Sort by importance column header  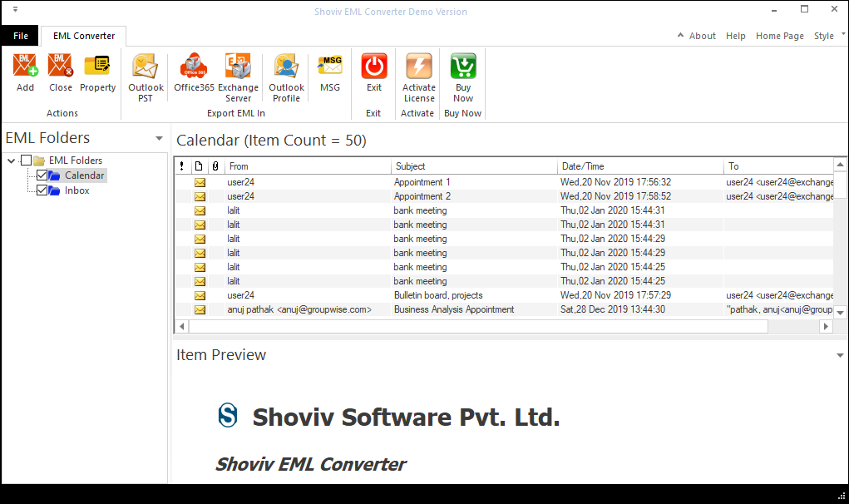pyautogui.click(x=182, y=166)
